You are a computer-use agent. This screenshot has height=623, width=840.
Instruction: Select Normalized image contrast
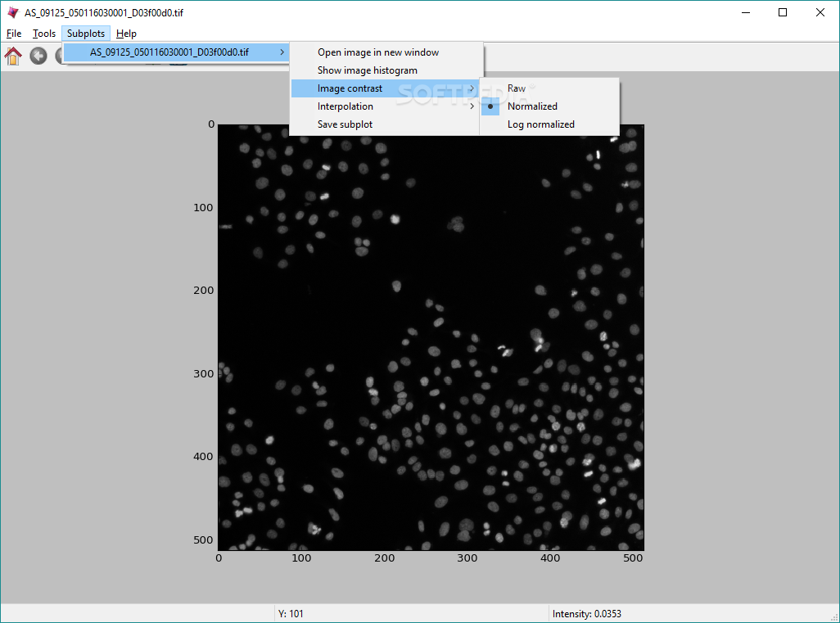[x=549, y=106]
